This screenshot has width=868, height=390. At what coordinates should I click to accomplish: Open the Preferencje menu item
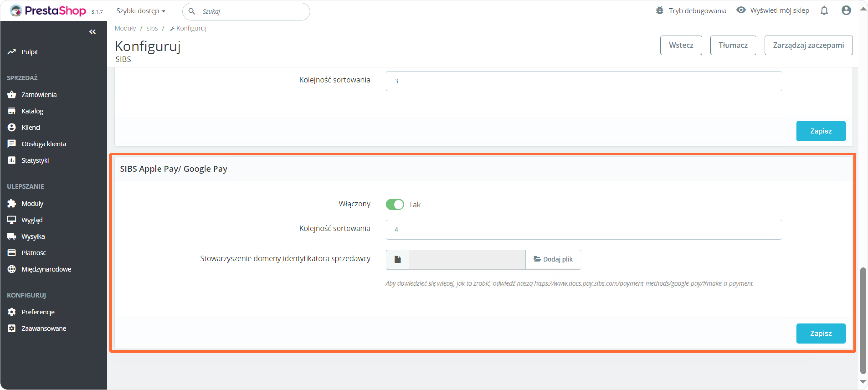(38, 312)
